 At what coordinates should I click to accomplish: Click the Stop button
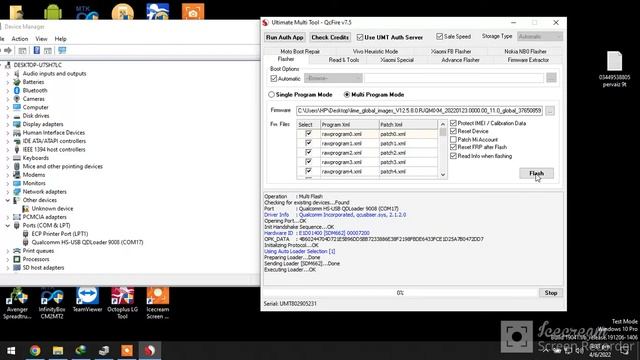point(551,293)
